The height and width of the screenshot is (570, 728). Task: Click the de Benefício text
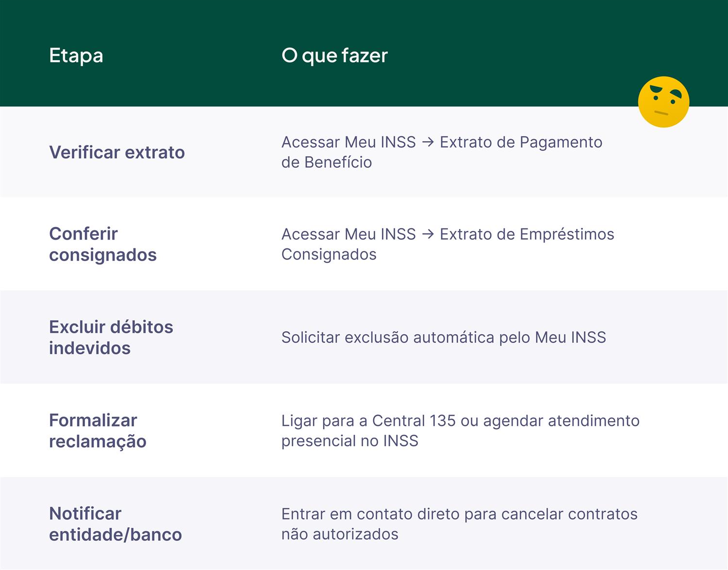coord(327,163)
